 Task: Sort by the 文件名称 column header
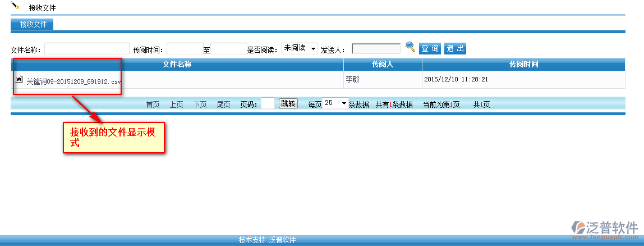point(177,64)
